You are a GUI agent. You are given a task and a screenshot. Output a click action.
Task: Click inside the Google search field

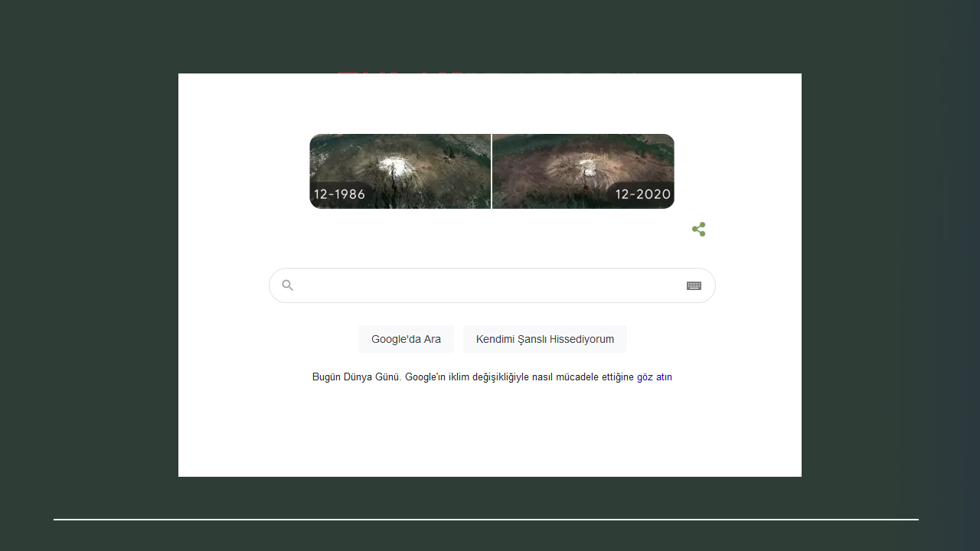pos(492,285)
